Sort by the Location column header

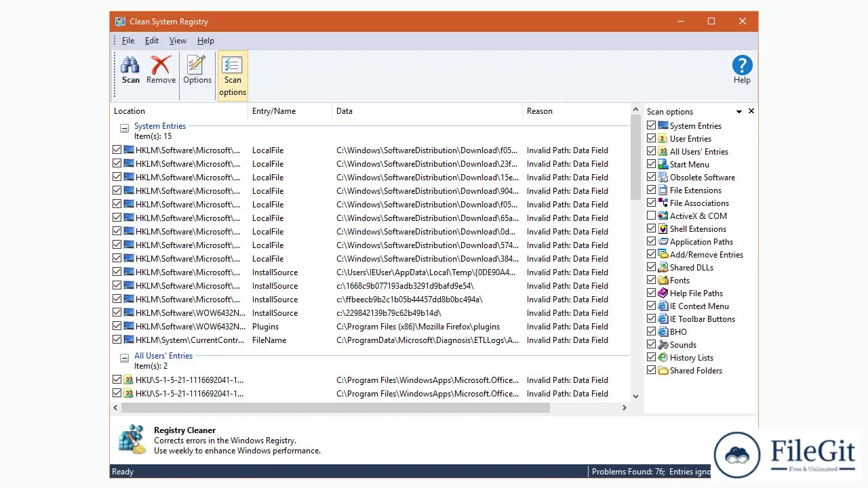179,111
